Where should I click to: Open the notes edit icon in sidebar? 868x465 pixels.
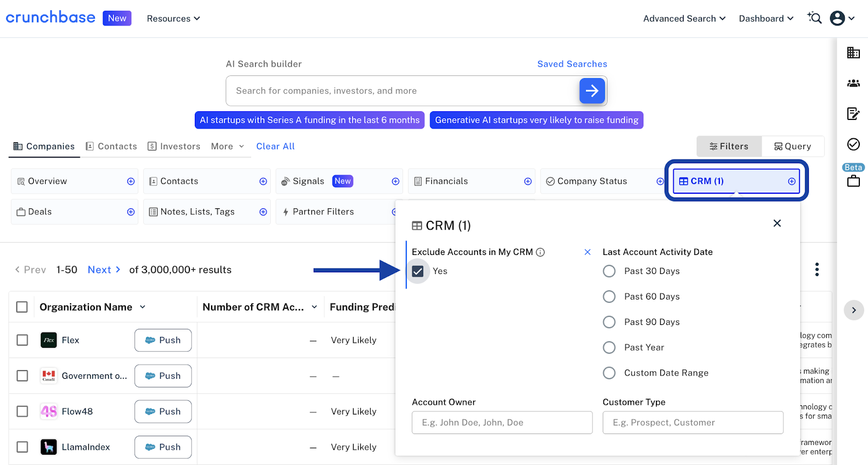click(853, 113)
